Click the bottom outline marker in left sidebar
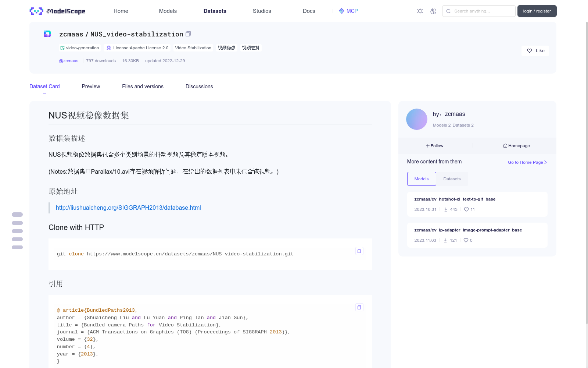Screen dimensions: 588x368 pyautogui.click(x=17, y=247)
